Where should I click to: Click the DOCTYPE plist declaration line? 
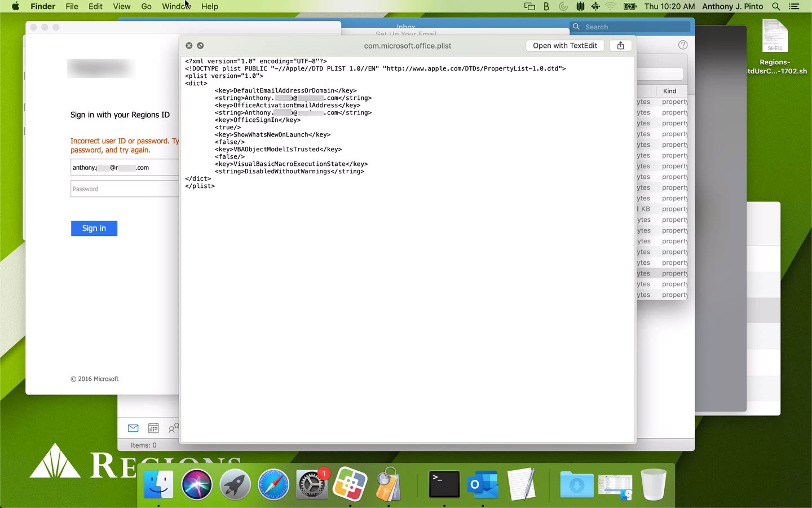click(375, 69)
